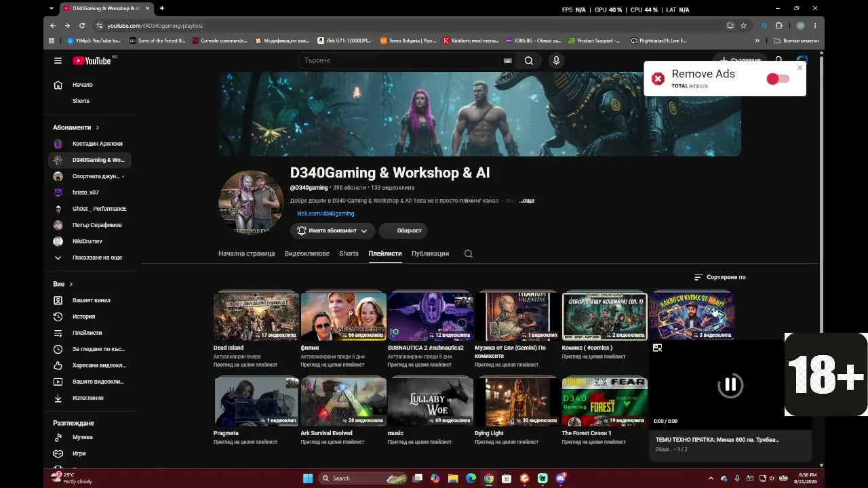The height and width of the screenshot is (488, 868).
Task: Open Вашият канал in the sidebar
Action: tap(91, 300)
